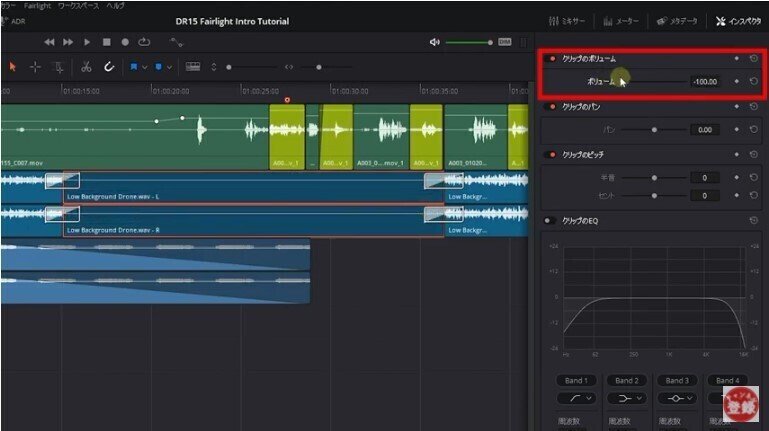Viewport: 769px width, 431px height.
Task: Toggle loop playback icon
Action: click(x=144, y=42)
